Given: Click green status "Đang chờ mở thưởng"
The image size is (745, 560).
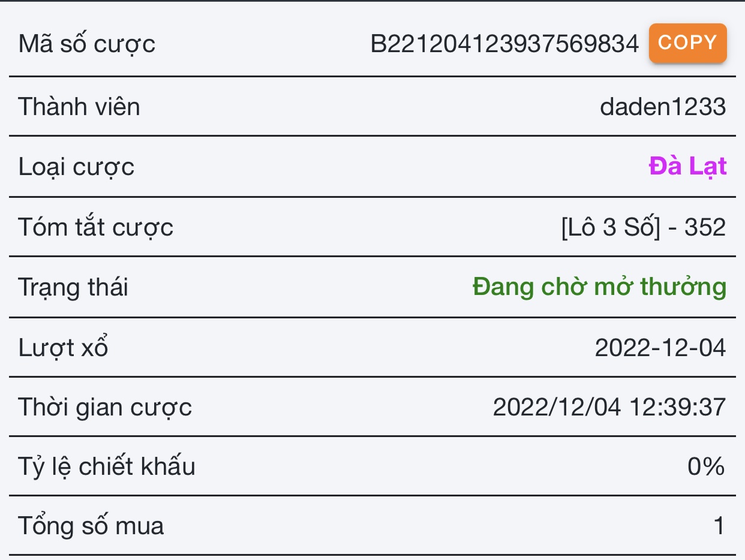Looking at the screenshot, I should 599,287.
